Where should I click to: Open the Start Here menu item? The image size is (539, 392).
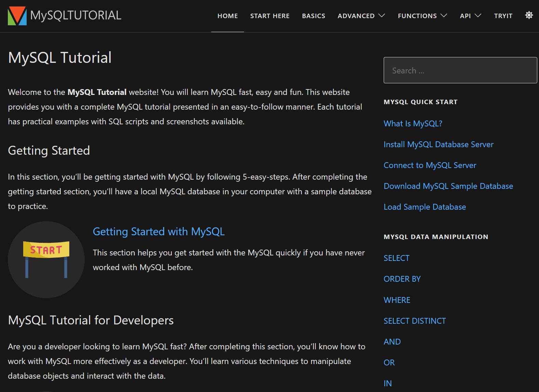coord(270,16)
